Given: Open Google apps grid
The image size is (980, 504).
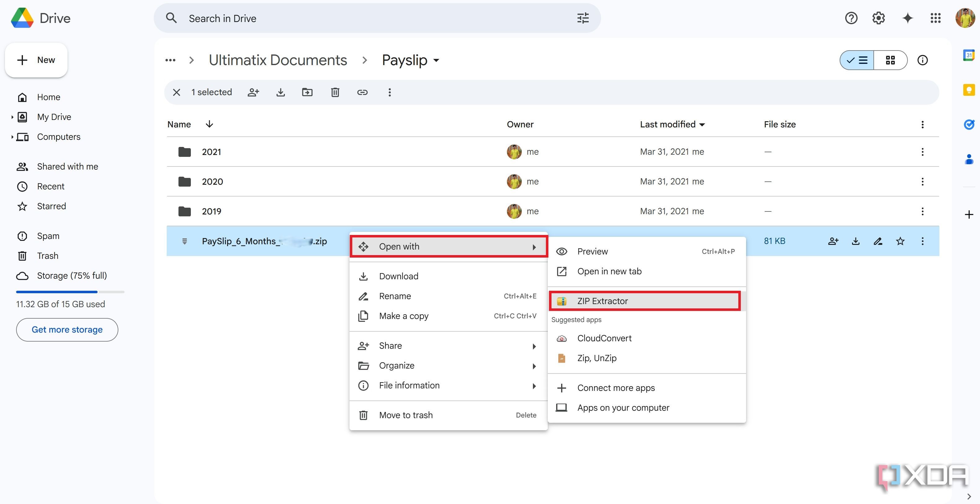Looking at the screenshot, I should pos(935,18).
